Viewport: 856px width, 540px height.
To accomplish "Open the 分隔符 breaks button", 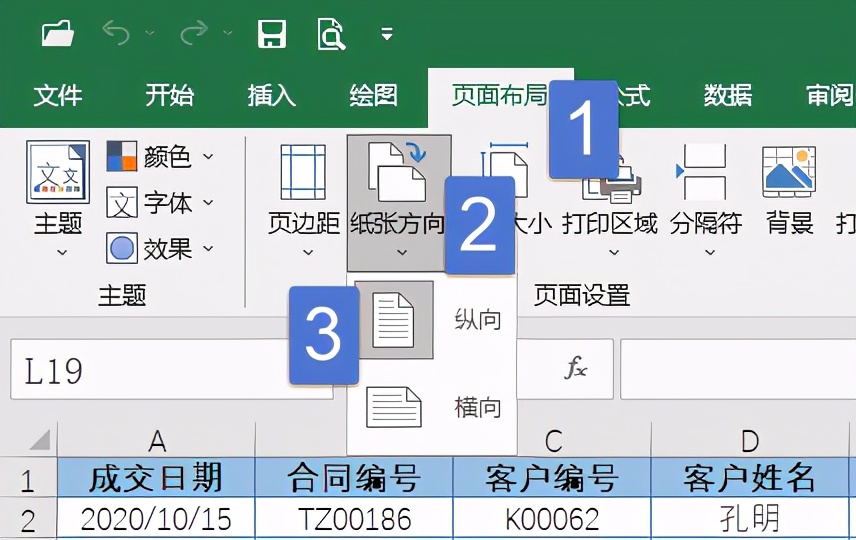I will (706, 201).
